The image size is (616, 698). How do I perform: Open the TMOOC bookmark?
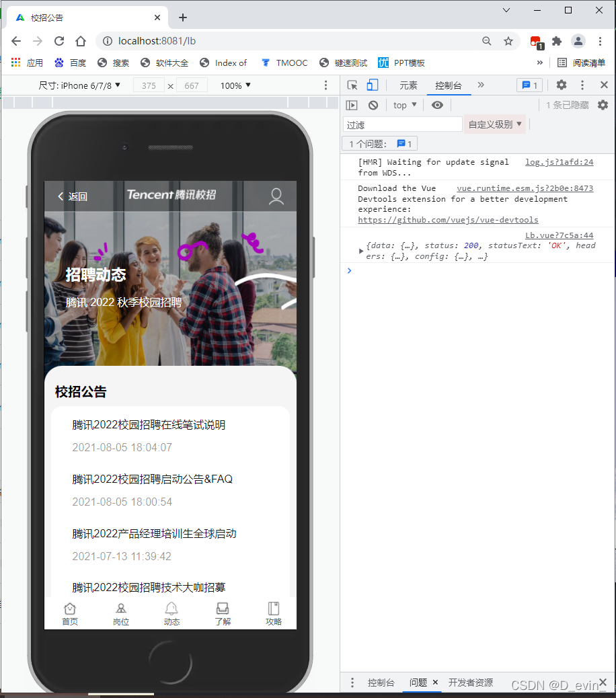(x=285, y=63)
